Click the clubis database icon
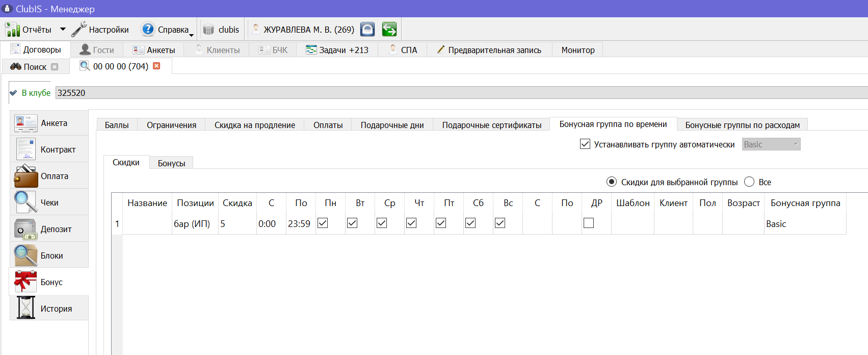 (x=208, y=30)
